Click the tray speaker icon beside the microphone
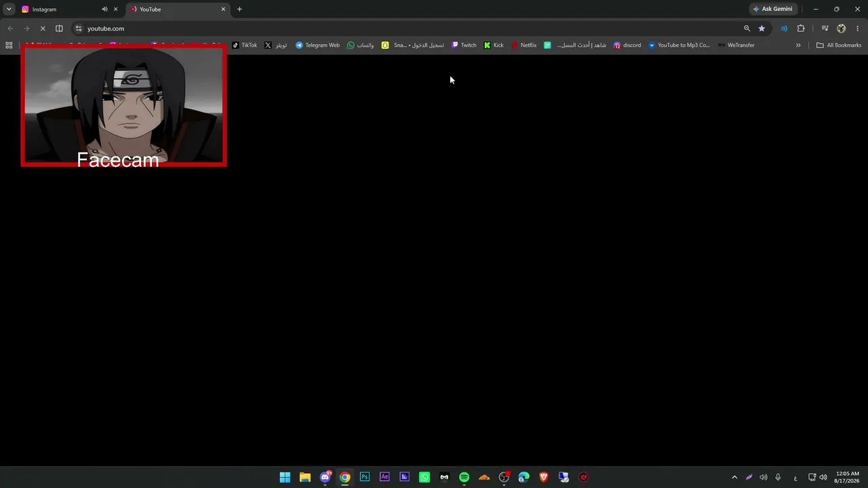This screenshot has height=488, width=868. [x=764, y=477]
